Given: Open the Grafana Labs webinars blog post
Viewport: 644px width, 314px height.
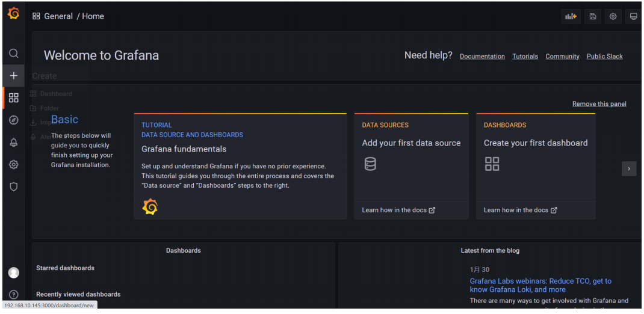Looking at the screenshot, I should click(540, 285).
